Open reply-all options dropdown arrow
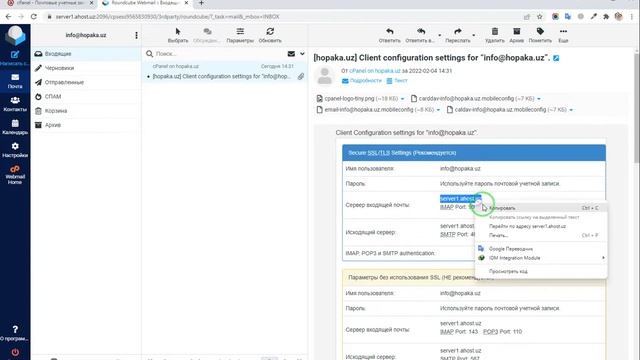 [440, 35]
